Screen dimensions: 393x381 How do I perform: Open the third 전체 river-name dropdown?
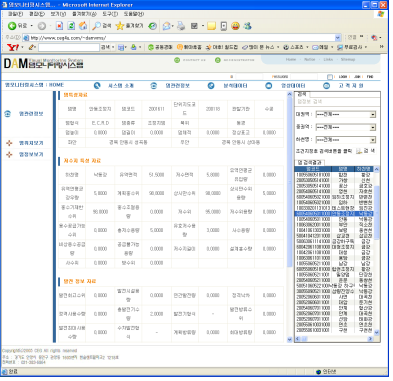click(x=373, y=140)
